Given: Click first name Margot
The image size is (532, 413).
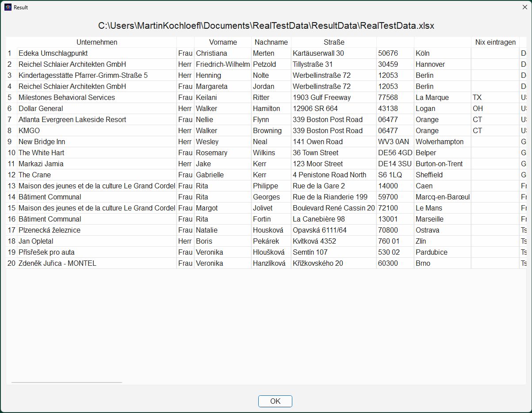Looking at the screenshot, I should [223, 208].
